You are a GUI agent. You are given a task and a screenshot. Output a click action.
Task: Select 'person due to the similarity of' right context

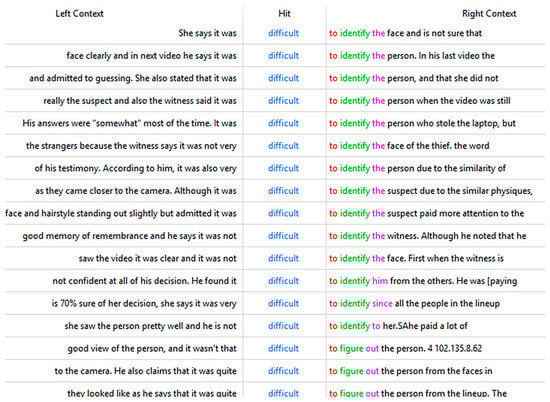(446, 168)
